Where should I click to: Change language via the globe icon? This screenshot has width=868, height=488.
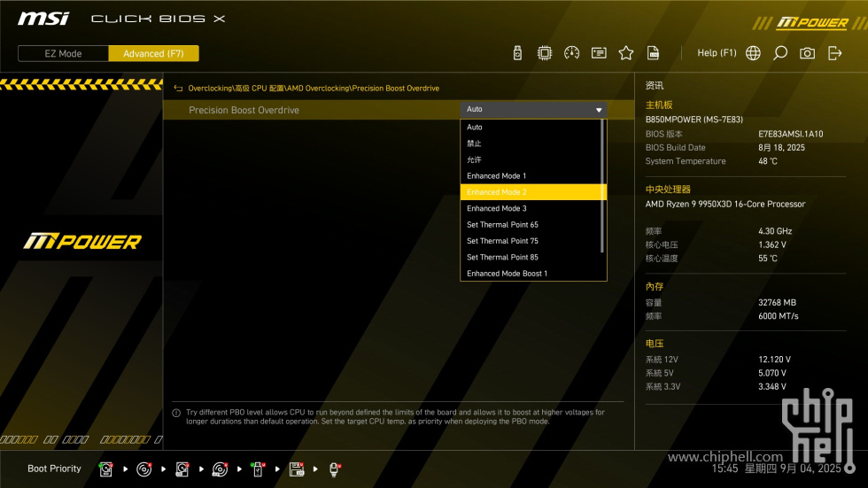point(753,53)
